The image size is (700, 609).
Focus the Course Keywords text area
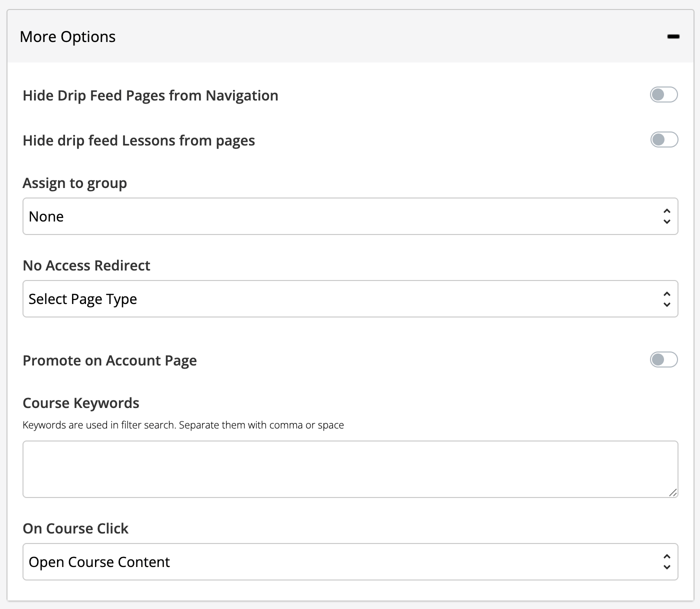(x=350, y=469)
